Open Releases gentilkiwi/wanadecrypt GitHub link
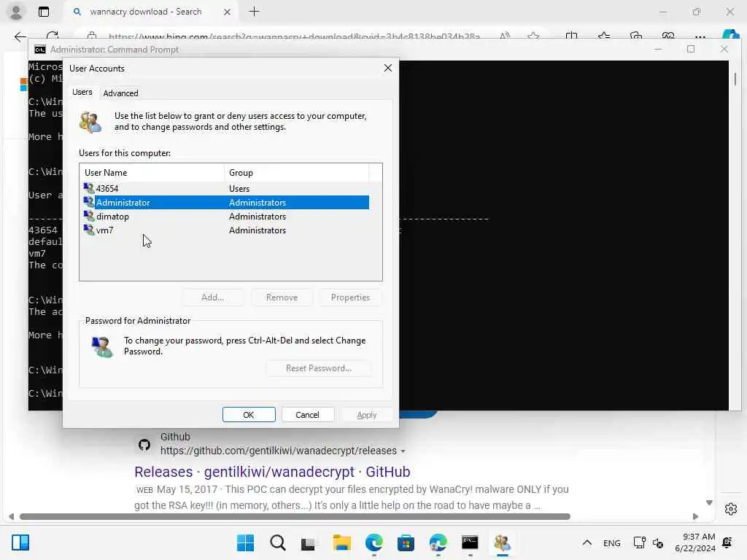This screenshot has height=560, width=747. [x=272, y=472]
